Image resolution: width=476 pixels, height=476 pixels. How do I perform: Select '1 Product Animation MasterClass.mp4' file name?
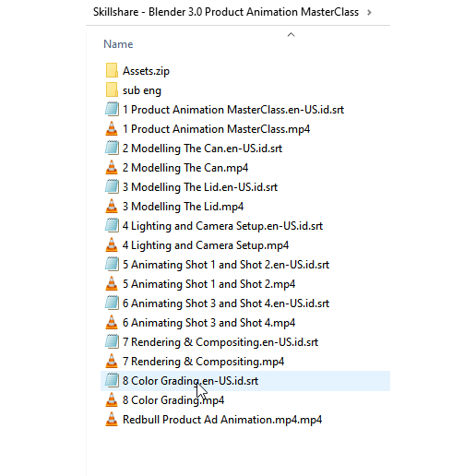click(x=216, y=129)
